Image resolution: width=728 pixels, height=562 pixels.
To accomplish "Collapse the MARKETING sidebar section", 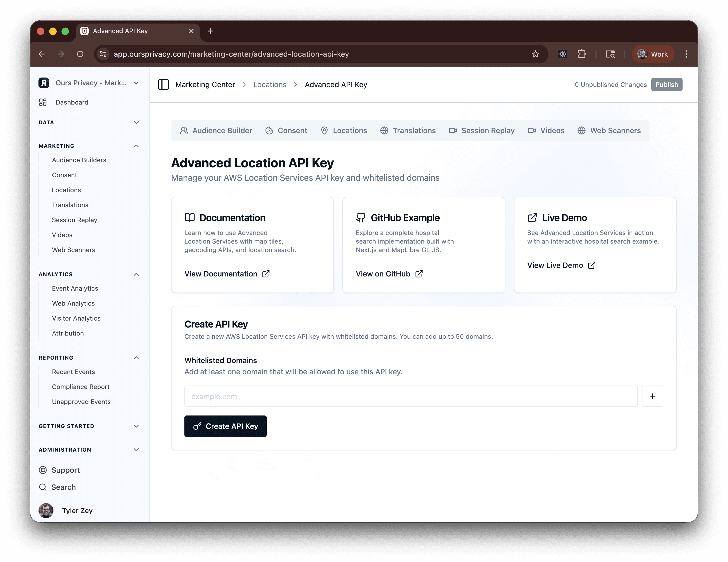I will pyautogui.click(x=136, y=146).
